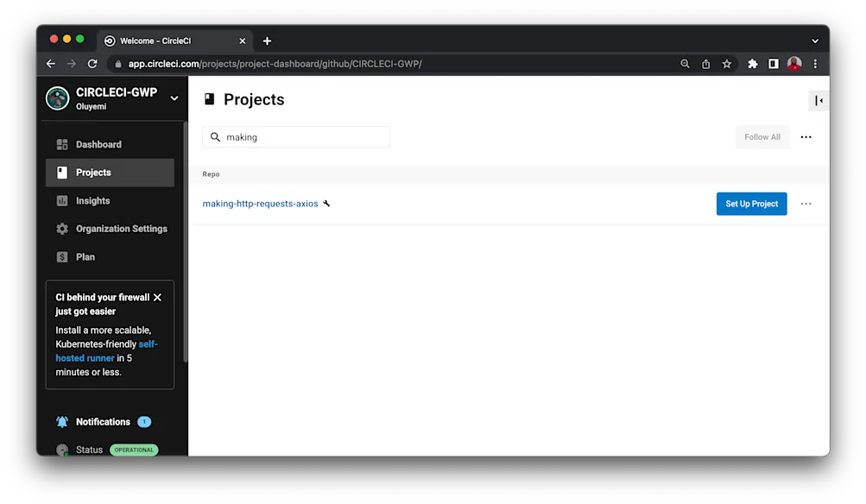866x504 pixels.
Task: View the Plan section
Action: (x=85, y=256)
